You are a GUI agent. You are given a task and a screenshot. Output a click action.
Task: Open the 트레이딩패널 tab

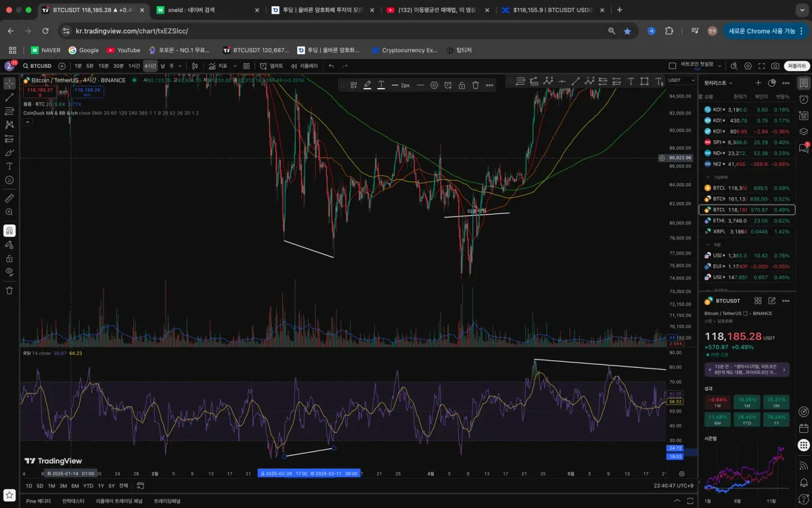167,501
